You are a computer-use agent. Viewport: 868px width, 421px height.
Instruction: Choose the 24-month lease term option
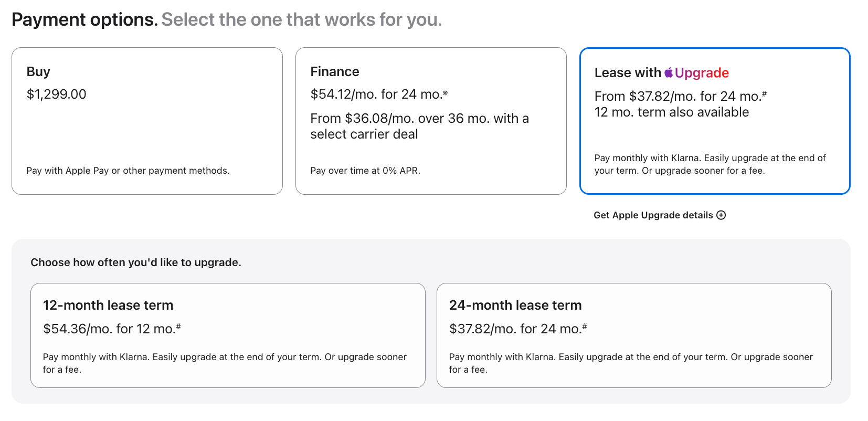tap(634, 335)
